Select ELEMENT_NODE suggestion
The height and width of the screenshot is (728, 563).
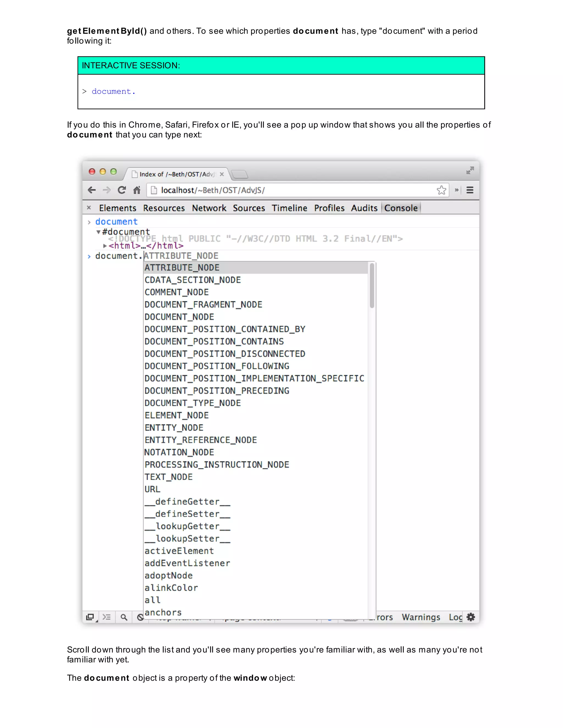point(256,416)
